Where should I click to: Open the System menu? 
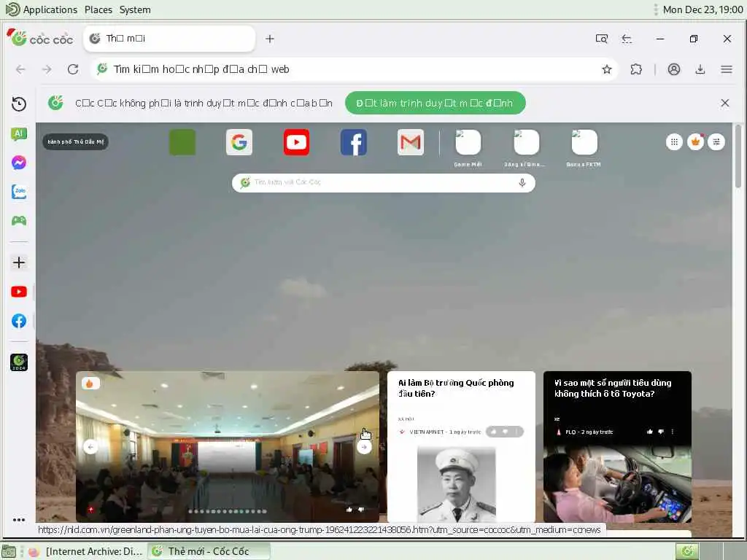(135, 9)
